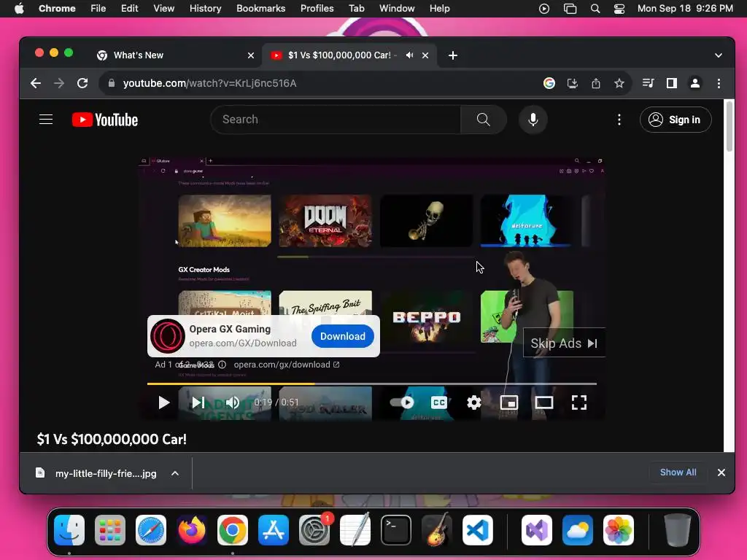Seek in the video progress bar
Viewport: 747px width, 560px height.
371,384
